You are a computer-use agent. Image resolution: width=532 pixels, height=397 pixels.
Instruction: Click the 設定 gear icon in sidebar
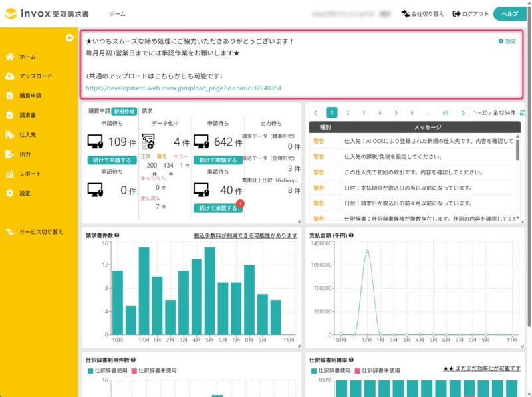point(10,194)
